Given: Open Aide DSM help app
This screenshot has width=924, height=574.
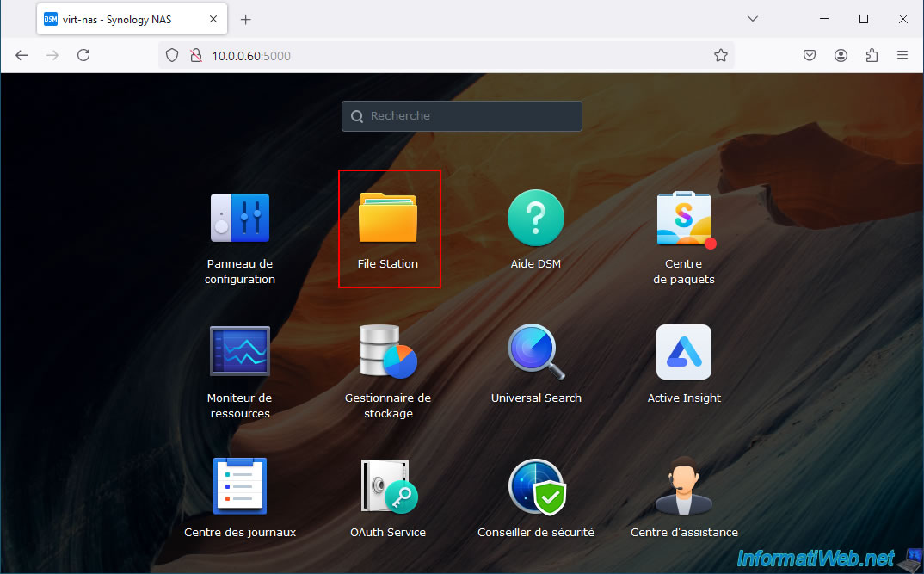Looking at the screenshot, I should (536, 218).
